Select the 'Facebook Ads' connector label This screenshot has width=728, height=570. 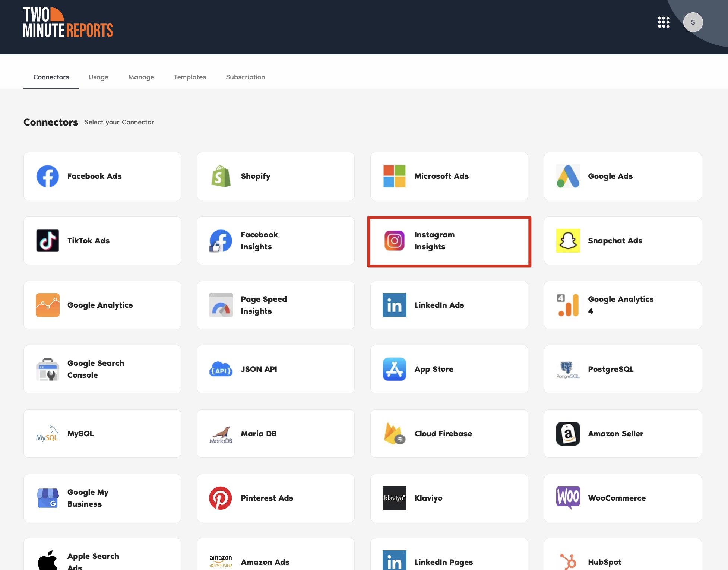[95, 176]
